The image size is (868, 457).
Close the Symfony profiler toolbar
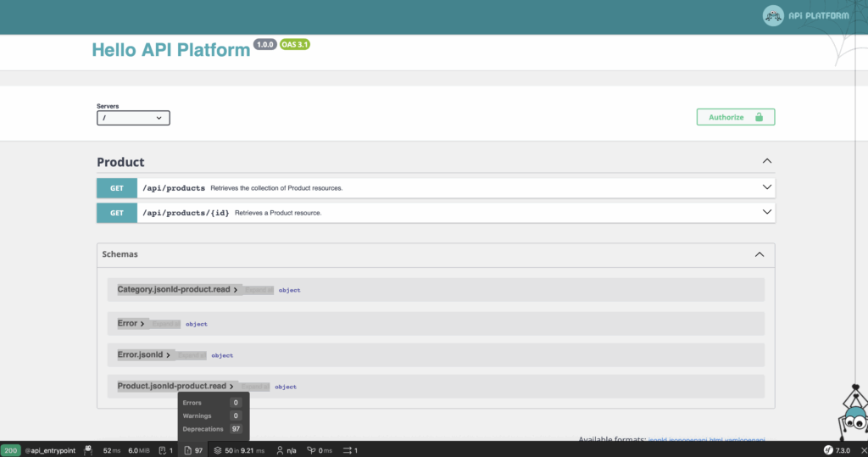(863, 450)
